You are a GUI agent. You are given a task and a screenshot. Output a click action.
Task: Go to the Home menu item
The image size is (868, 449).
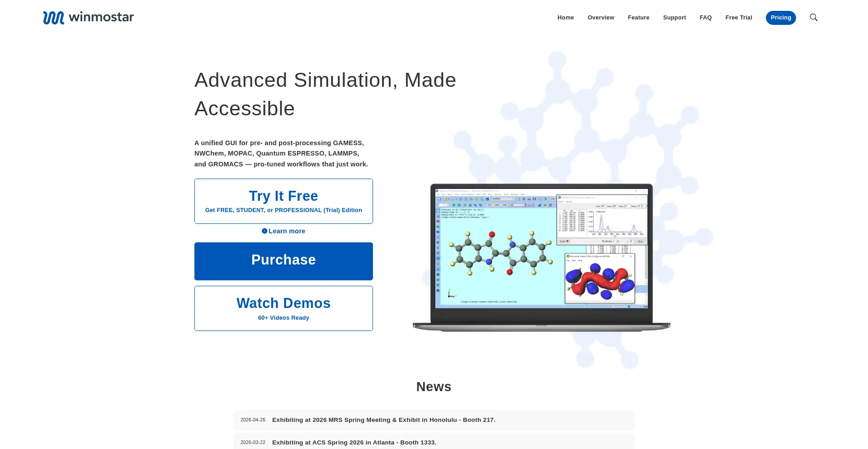pos(566,18)
